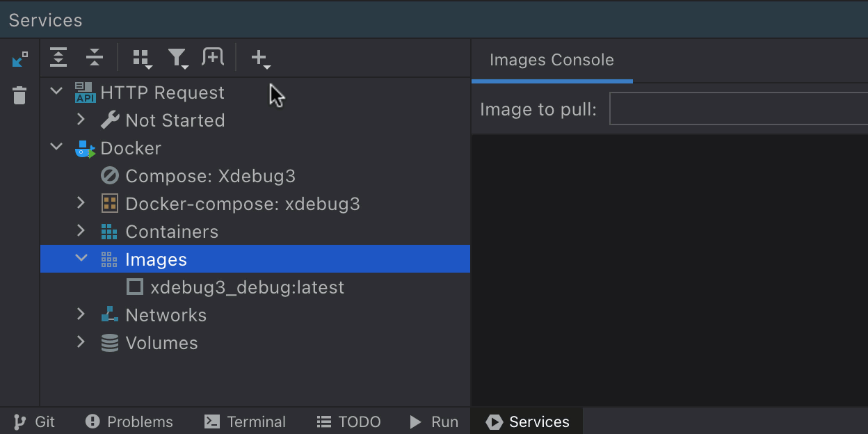The height and width of the screenshot is (434, 868).
Task: Open the Filter toolbar dropdown
Action: [179, 58]
